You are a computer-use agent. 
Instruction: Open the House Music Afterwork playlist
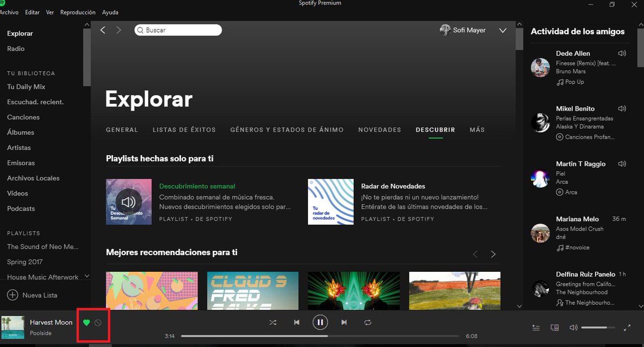click(x=43, y=277)
